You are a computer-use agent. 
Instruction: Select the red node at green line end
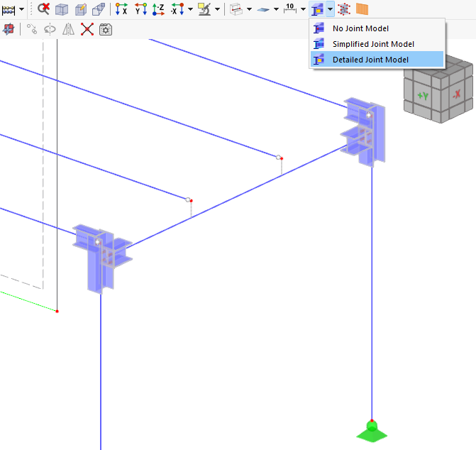[x=57, y=311]
